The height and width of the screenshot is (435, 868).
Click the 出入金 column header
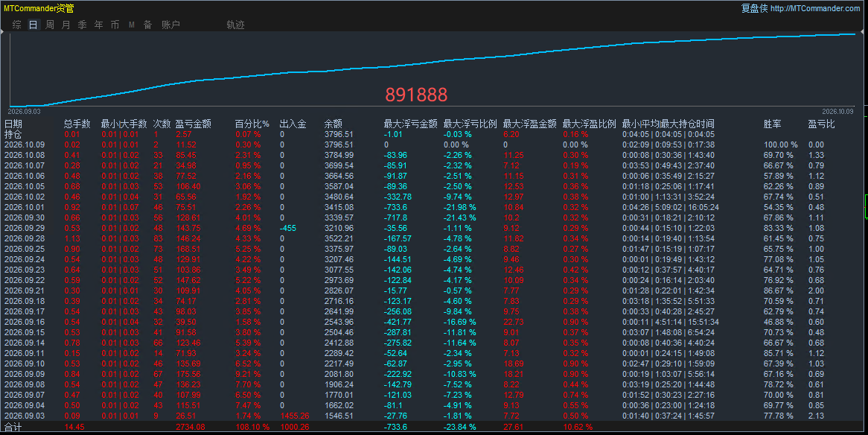[293, 124]
